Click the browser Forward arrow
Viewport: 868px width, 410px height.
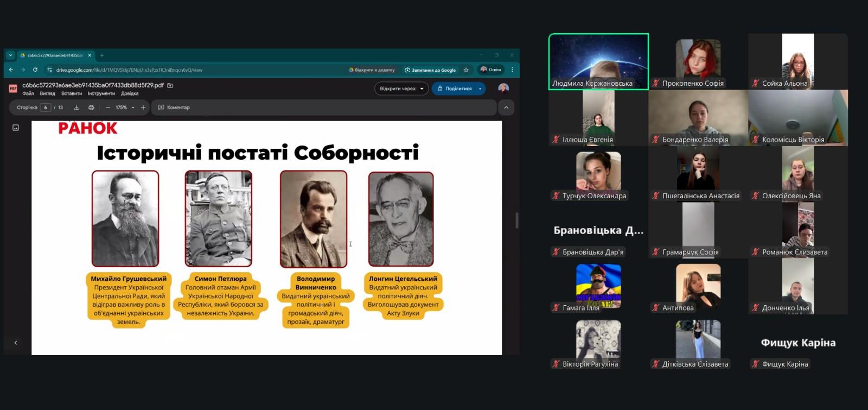click(x=23, y=70)
